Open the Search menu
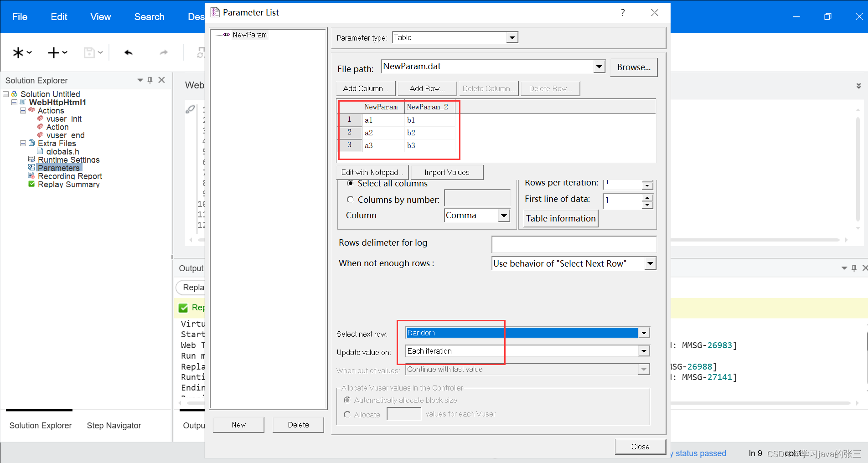 [149, 16]
